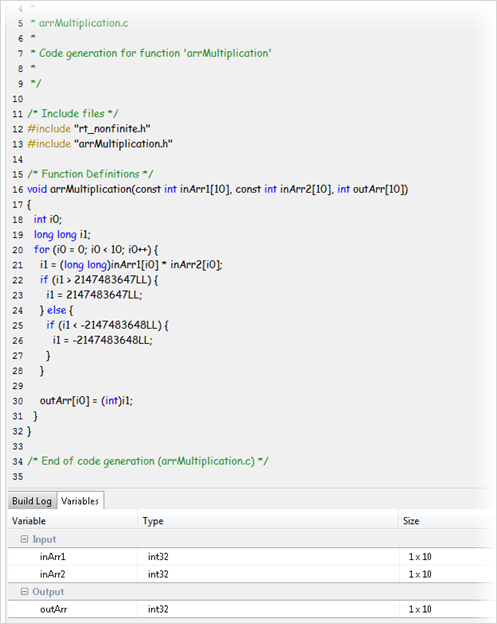The height and width of the screenshot is (624, 497).
Task: Click the 1 x 10 size of outArr
Action: coord(420,609)
